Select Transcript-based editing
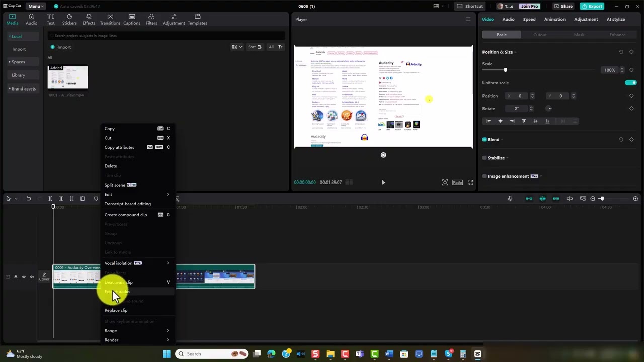This screenshot has width=644, height=362. click(x=137, y=204)
